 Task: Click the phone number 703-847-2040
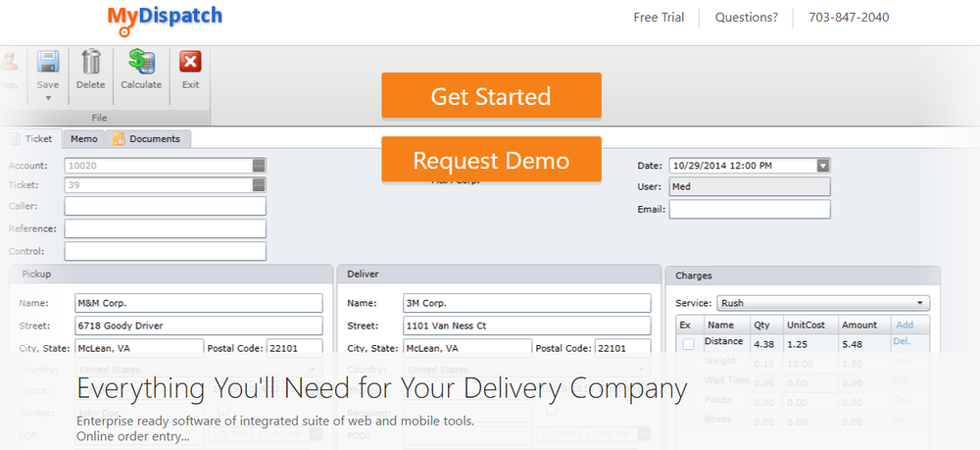849,18
